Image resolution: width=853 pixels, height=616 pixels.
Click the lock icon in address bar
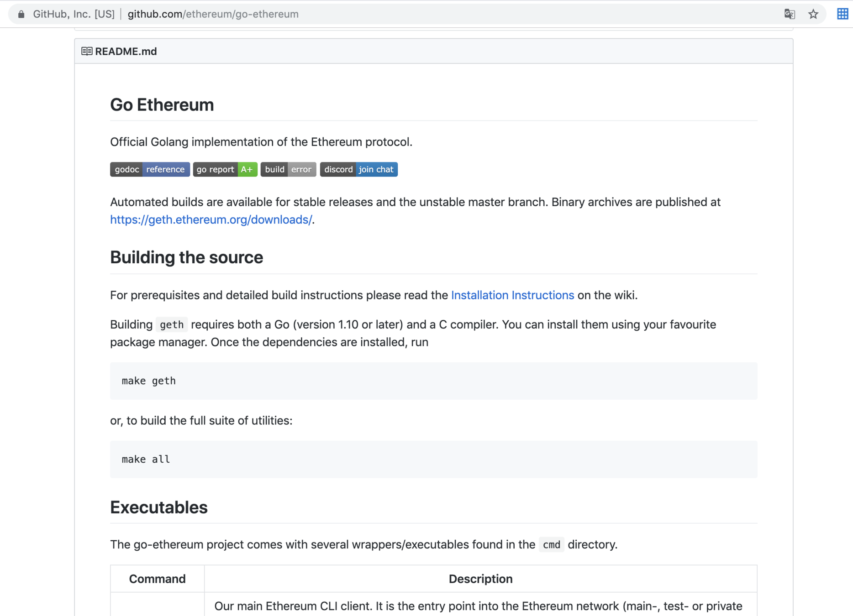(x=21, y=14)
